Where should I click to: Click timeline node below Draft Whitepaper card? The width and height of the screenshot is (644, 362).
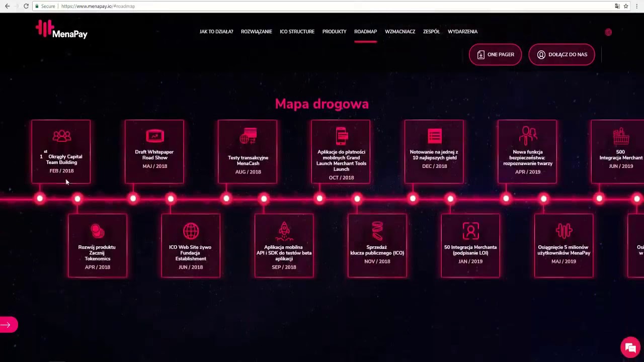(133, 199)
